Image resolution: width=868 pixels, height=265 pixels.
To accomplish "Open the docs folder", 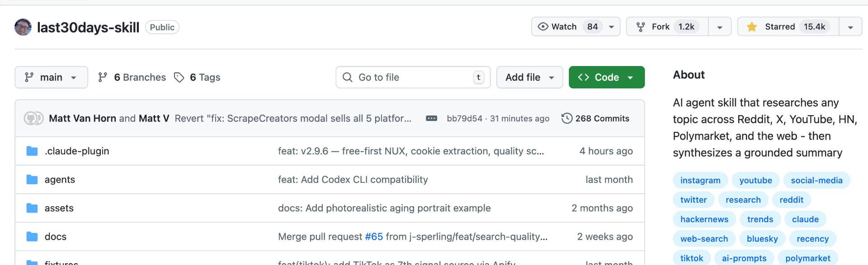I will coord(55,236).
